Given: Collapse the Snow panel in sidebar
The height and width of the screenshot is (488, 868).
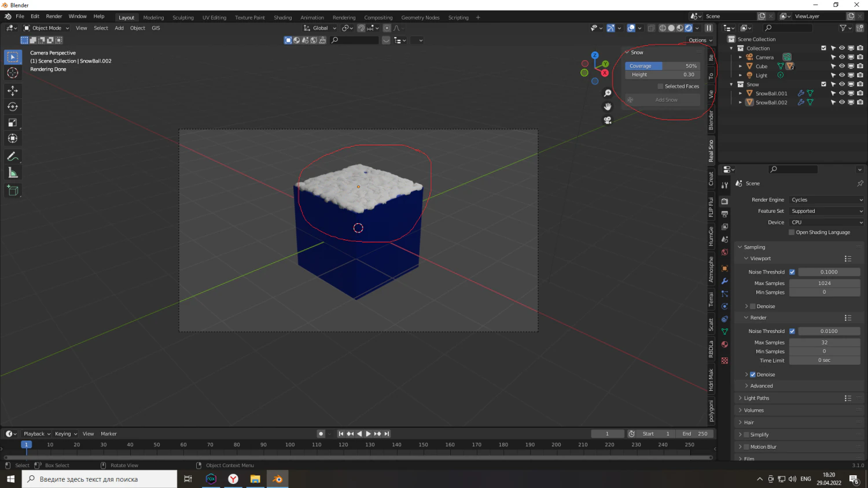Looking at the screenshot, I should pos(627,53).
